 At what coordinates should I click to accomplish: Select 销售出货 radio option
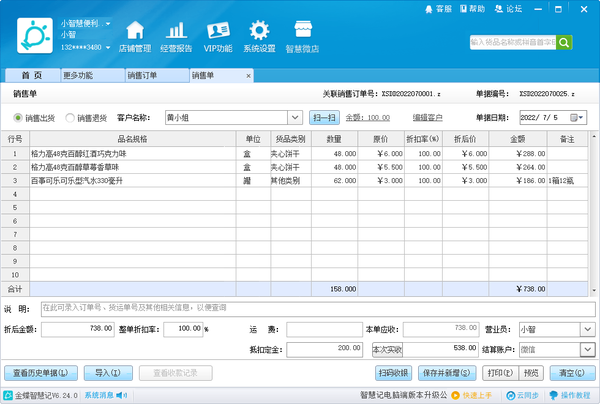(18, 118)
